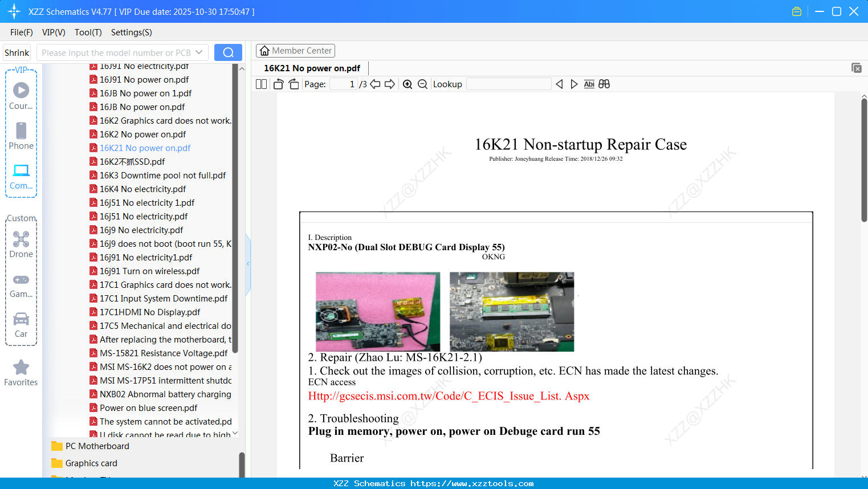This screenshot has width=868, height=489.
Task: Open 16K4 No electricity.pdf
Action: 138,189
